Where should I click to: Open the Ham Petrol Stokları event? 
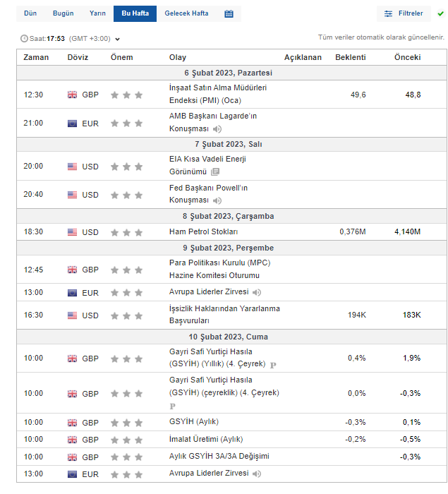(203, 232)
